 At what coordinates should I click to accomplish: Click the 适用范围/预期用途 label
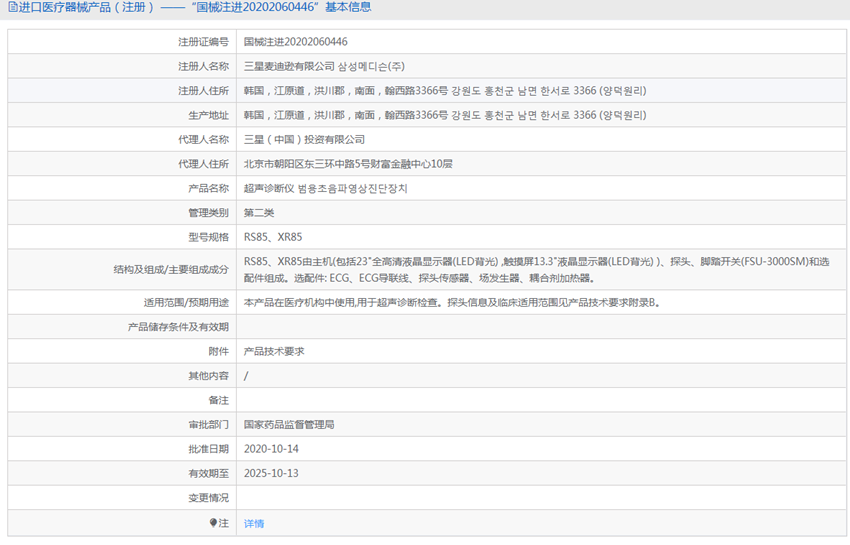(186, 303)
